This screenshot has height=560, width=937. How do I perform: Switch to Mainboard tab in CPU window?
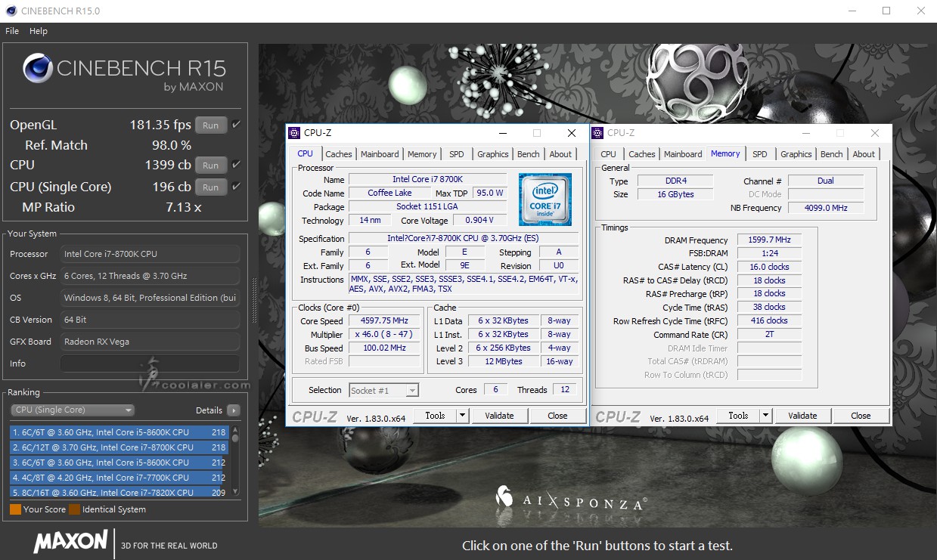(380, 154)
